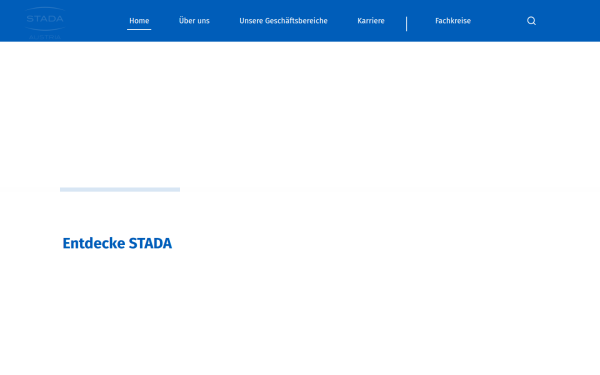Screen dimensions: 600x375
Task: Open the Fachkreise link
Action: click(453, 21)
